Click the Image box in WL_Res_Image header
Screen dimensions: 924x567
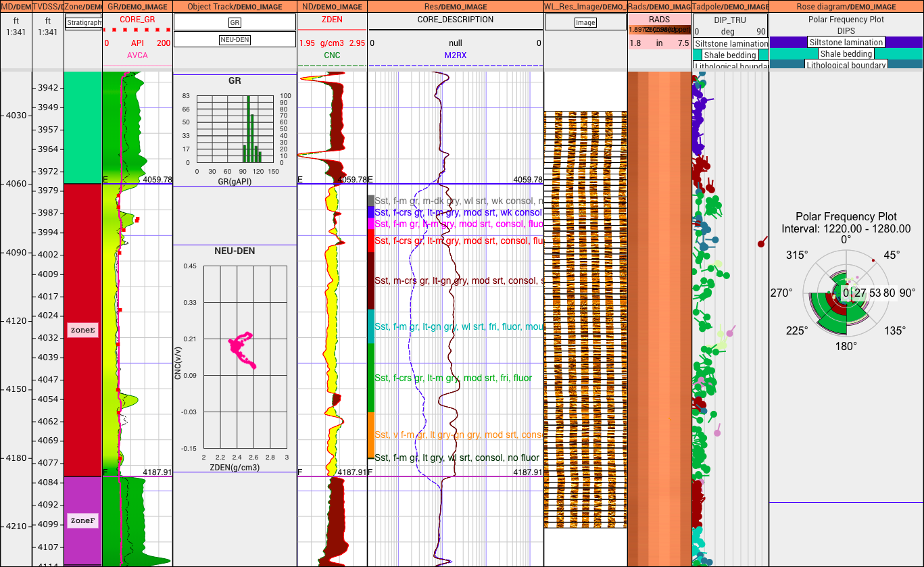(x=585, y=22)
